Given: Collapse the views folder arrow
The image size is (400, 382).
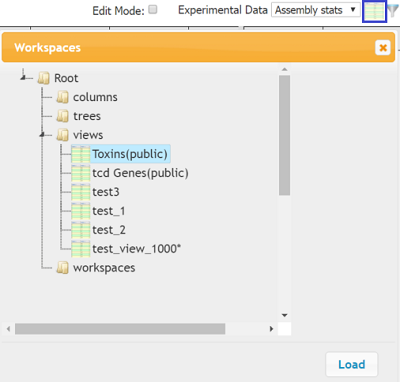Looking at the screenshot, I should click(x=42, y=134).
